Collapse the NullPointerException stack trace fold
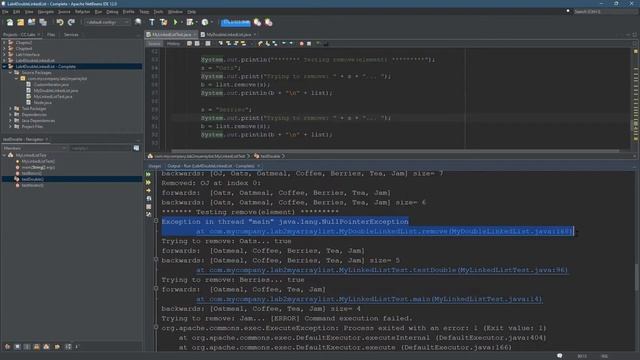Image resolution: width=640 pixels, height=360 pixels. tap(156, 221)
